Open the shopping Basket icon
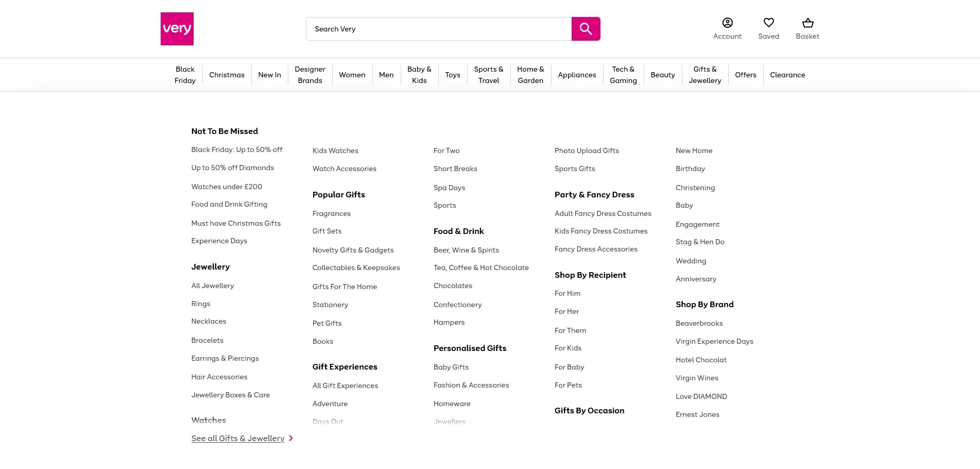This screenshot has height=469, width=980. pyautogui.click(x=807, y=23)
